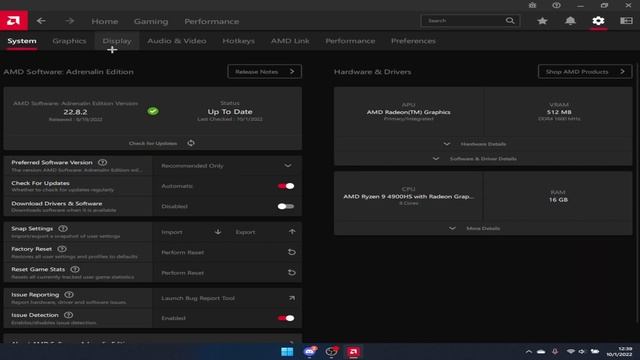Show Factory Reset info icon
The width and height of the screenshot is (640, 360).
(x=62, y=249)
